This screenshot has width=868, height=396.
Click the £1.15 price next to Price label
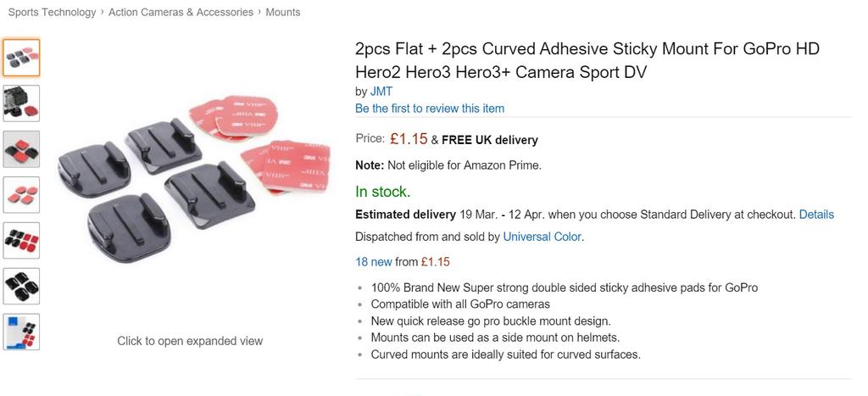click(x=409, y=139)
